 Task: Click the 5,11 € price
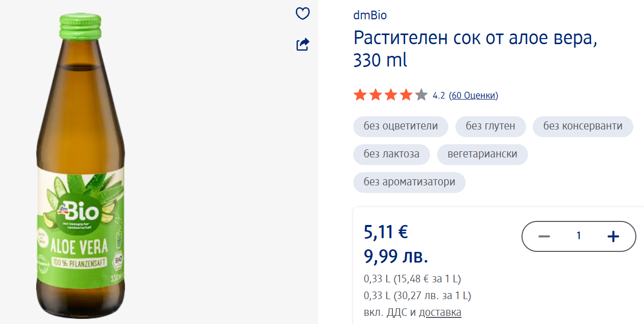point(386,232)
